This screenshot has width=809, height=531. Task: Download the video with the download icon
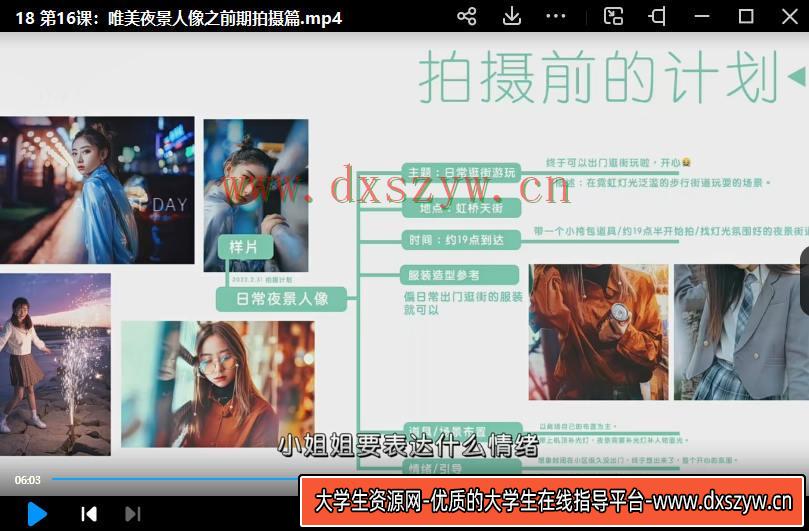point(511,17)
